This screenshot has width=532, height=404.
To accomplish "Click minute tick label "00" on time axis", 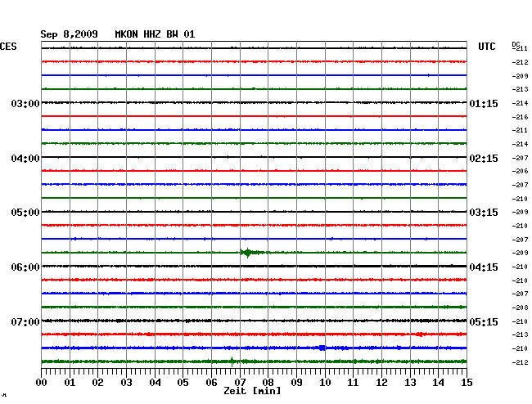I will point(42,383).
